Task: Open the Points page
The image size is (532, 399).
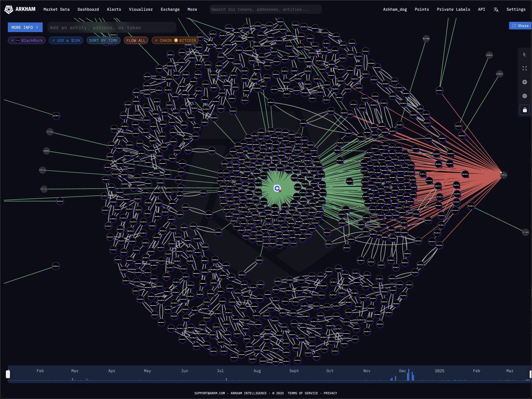Action: click(x=422, y=9)
